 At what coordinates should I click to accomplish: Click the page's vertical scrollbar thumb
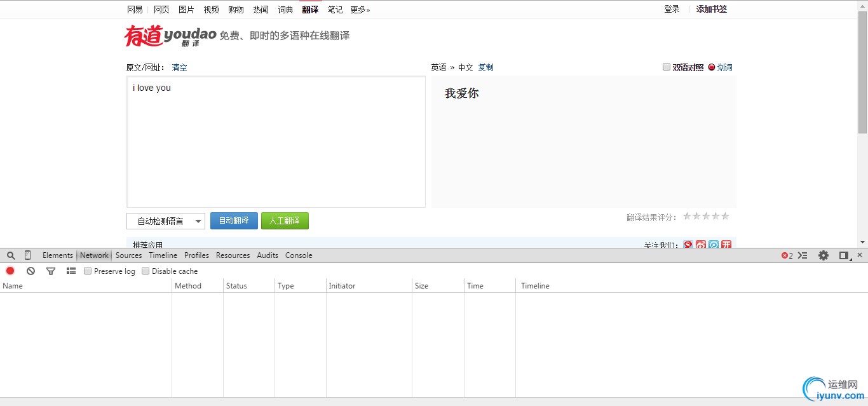coord(862,72)
